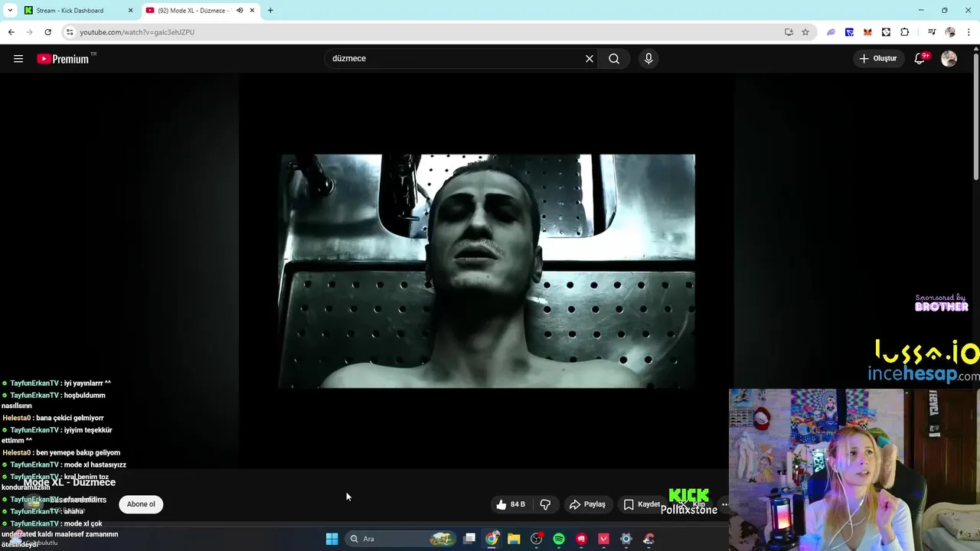
Task: Open the YouTube guide hamburger menu
Action: coord(18,59)
